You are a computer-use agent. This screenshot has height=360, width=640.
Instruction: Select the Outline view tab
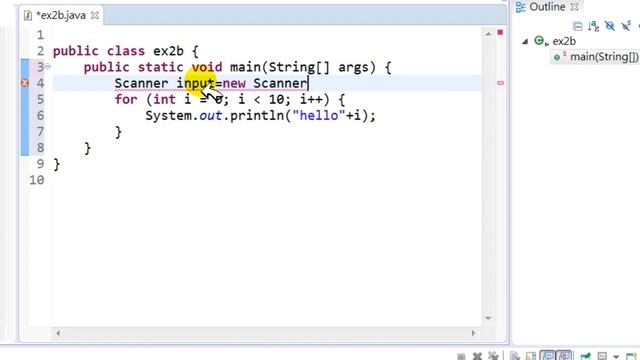547,7
